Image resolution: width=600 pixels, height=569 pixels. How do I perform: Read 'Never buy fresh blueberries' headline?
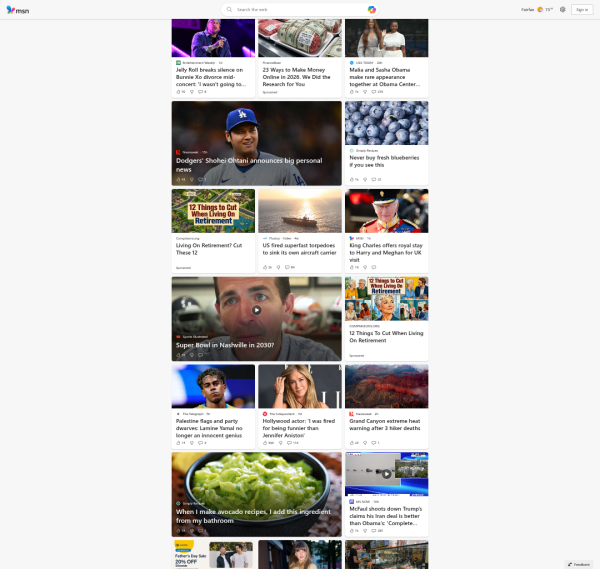[x=384, y=161]
